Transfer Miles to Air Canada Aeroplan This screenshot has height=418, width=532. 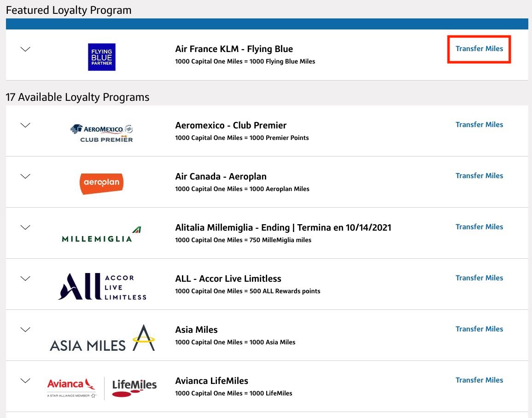click(479, 176)
